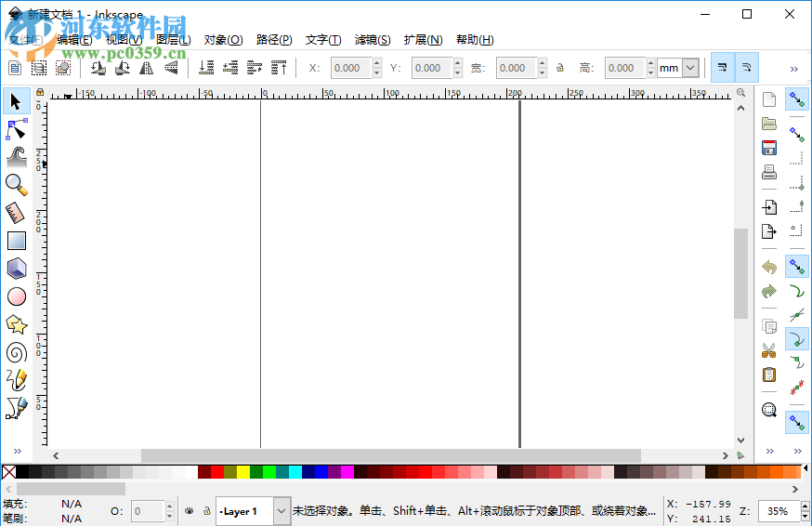Select the Node editing tool

(16, 129)
